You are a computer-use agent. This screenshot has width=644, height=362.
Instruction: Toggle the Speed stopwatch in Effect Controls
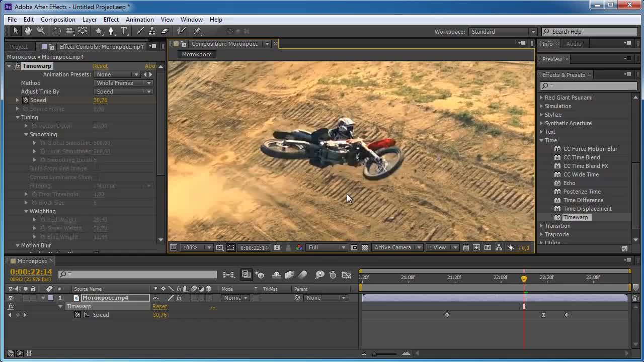tap(26, 100)
